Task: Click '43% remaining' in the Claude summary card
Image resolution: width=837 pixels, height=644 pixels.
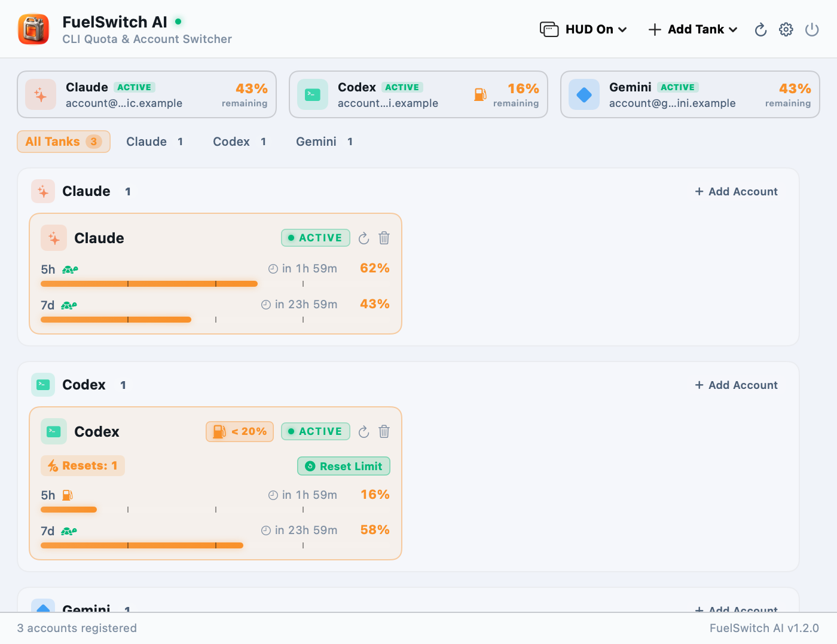Action: [245, 94]
